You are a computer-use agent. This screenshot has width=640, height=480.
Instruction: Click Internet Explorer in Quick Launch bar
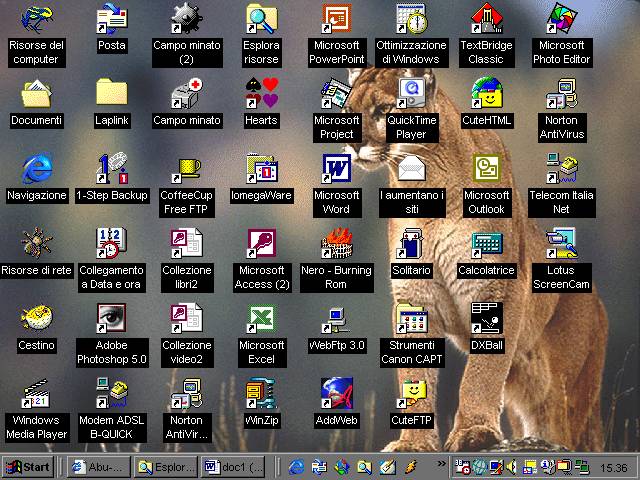[297, 467]
